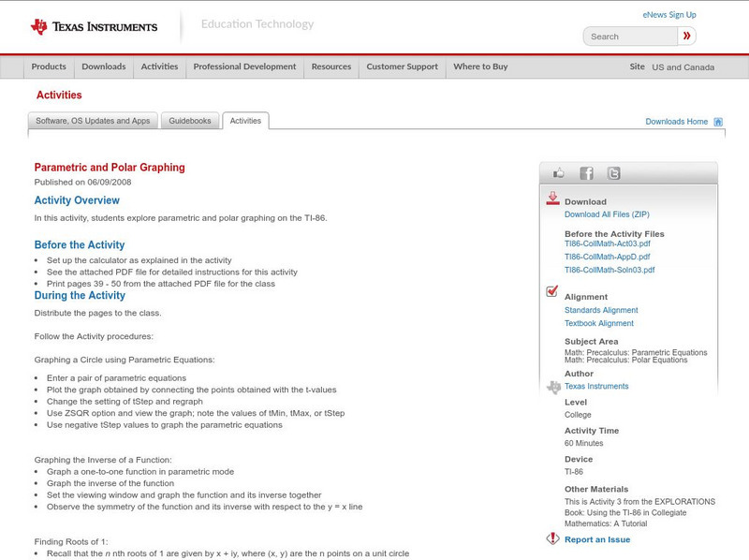
Task: Click the eNews Sign Up link
Action: click(670, 14)
